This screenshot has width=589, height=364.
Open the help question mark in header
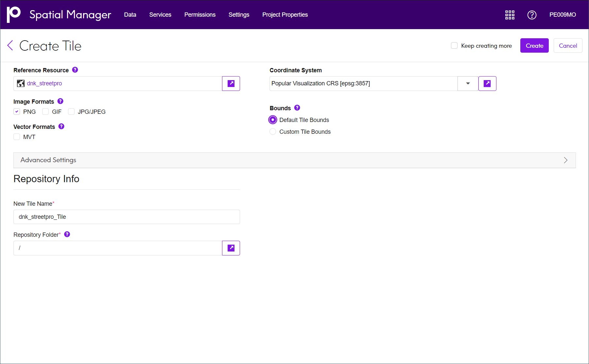(x=532, y=15)
